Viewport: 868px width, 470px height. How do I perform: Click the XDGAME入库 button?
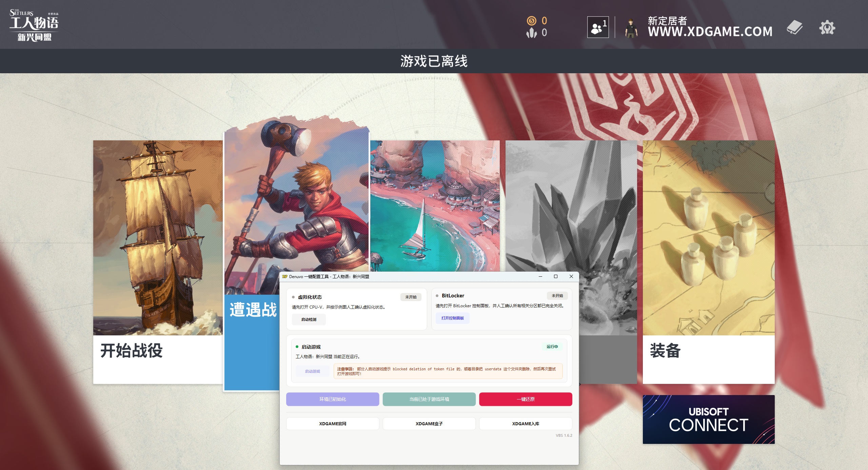point(525,424)
